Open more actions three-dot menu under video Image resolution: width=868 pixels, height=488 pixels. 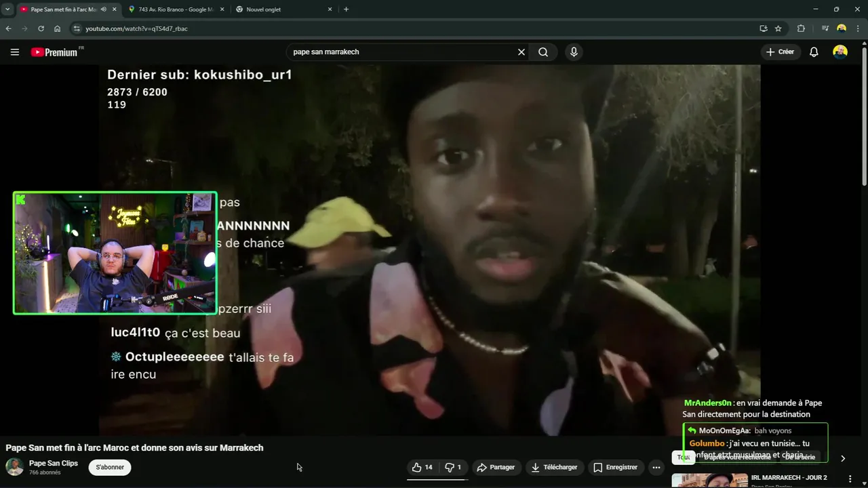tap(656, 467)
